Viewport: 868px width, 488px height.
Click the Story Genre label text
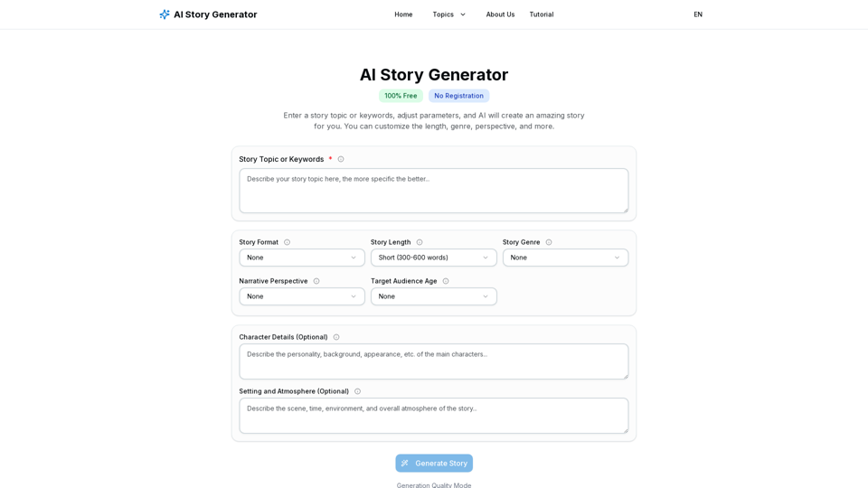point(521,242)
